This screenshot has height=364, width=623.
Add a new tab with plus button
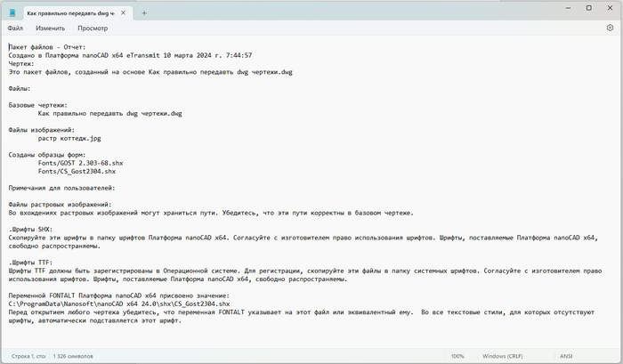(144, 13)
